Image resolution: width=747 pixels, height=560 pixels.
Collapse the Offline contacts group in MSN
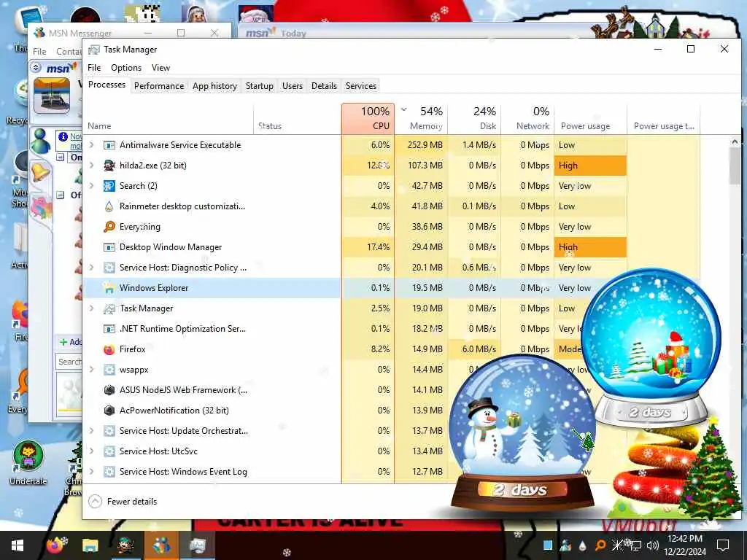[61, 195]
